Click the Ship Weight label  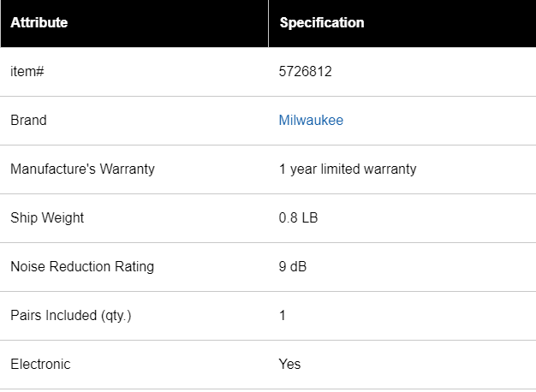point(47,218)
